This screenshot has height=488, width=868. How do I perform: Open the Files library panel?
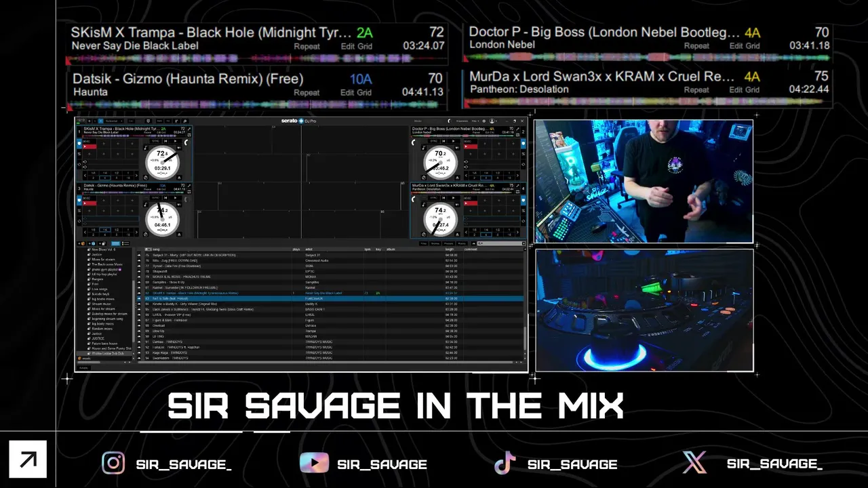coord(424,244)
